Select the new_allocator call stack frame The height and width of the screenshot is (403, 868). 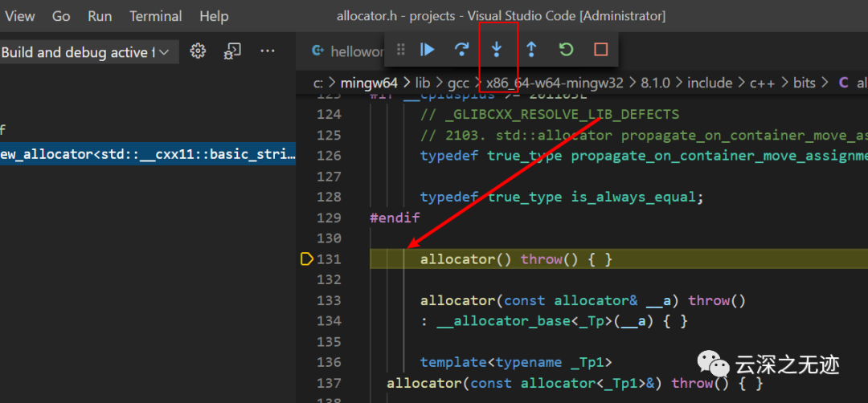pyautogui.click(x=148, y=154)
